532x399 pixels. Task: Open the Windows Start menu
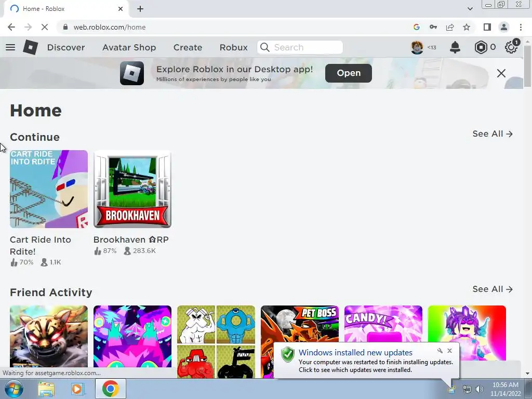14,389
